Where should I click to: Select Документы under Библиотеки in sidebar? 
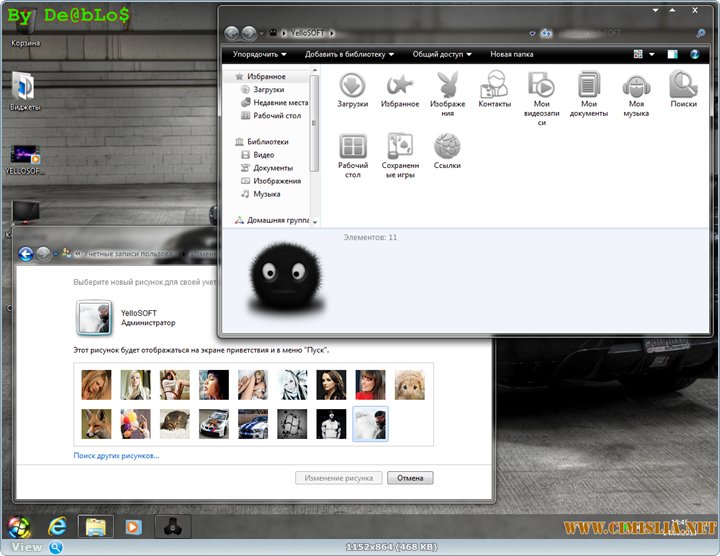pos(272,168)
